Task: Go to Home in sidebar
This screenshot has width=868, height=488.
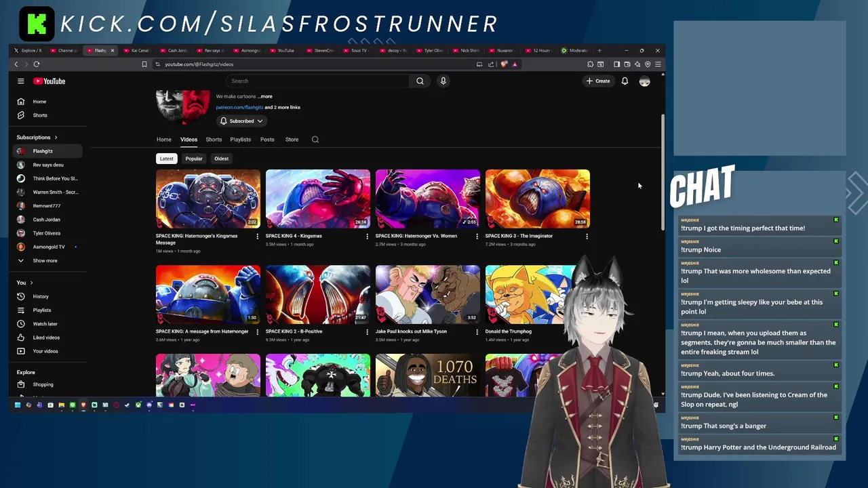Action: (47, 102)
